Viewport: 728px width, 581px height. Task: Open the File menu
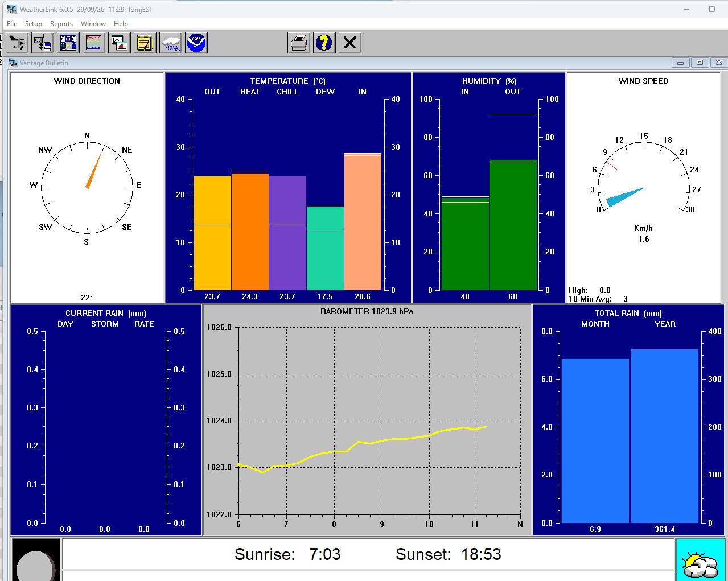point(12,24)
